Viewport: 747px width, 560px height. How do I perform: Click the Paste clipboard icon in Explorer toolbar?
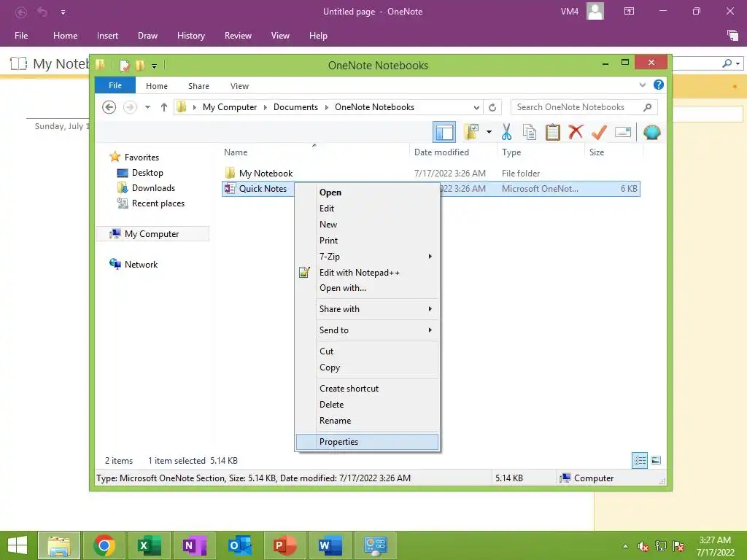tap(553, 132)
